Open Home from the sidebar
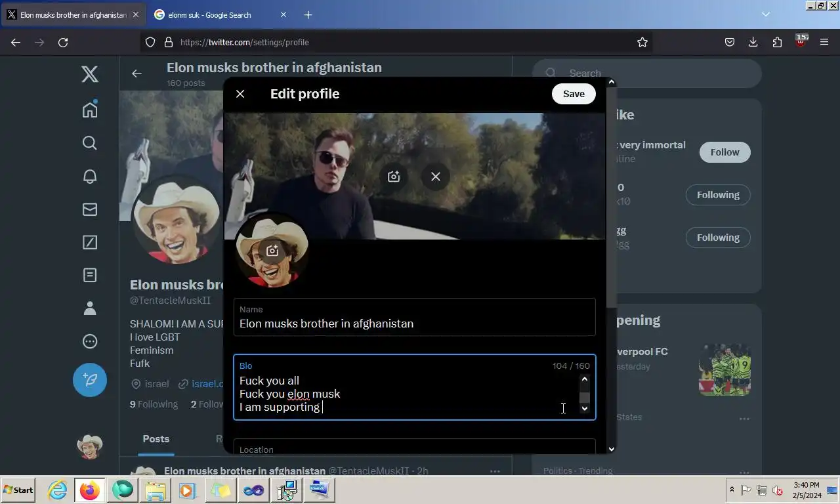This screenshot has height=504, width=840. click(90, 109)
